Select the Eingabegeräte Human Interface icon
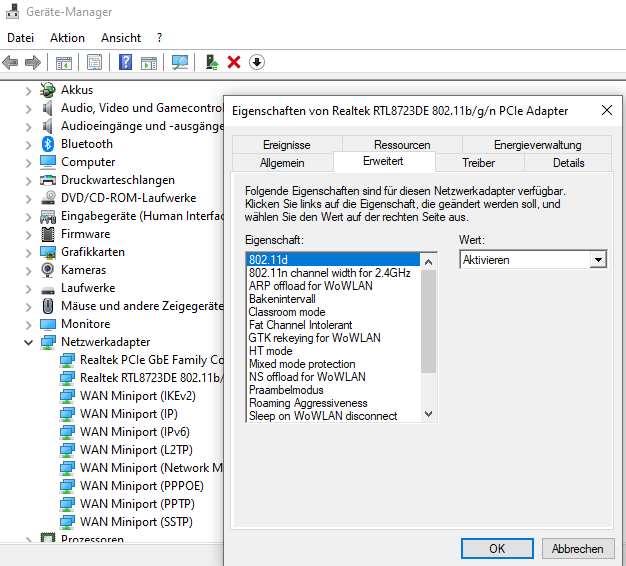626x566 pixels. (48, 216)
